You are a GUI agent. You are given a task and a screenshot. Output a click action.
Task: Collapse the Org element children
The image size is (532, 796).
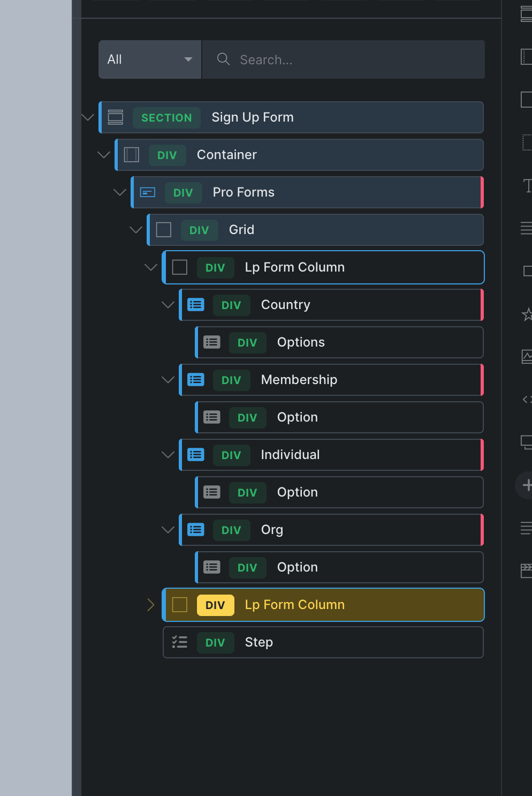coord(168,530)
